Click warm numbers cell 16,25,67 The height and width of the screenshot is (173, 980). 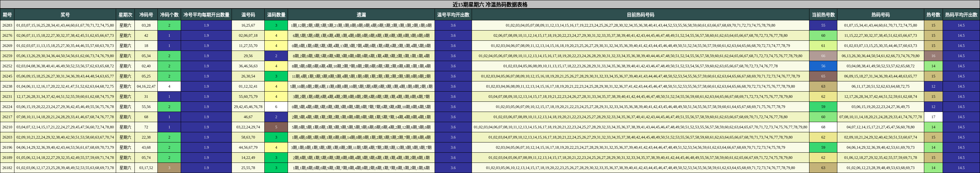(x=248, y=26)
